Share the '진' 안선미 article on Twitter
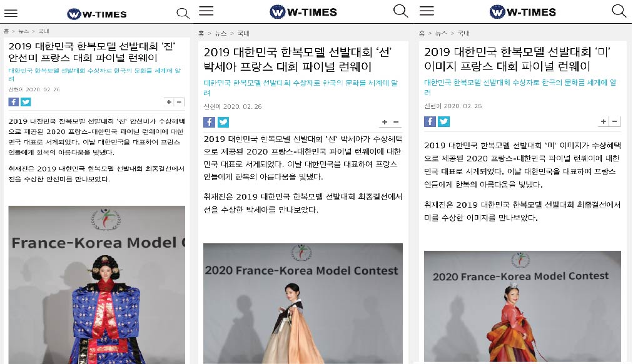The image size is (633, 364). (x=26, y=102)
